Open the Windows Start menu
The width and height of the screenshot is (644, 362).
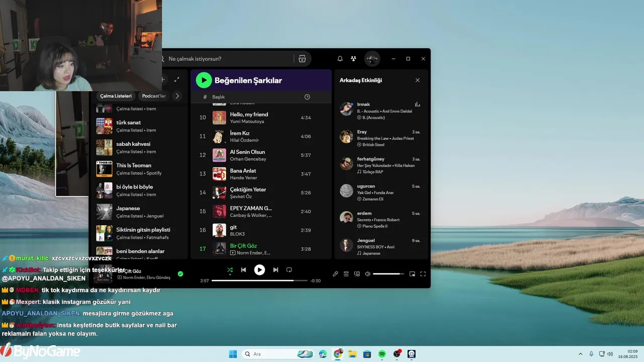233,354
